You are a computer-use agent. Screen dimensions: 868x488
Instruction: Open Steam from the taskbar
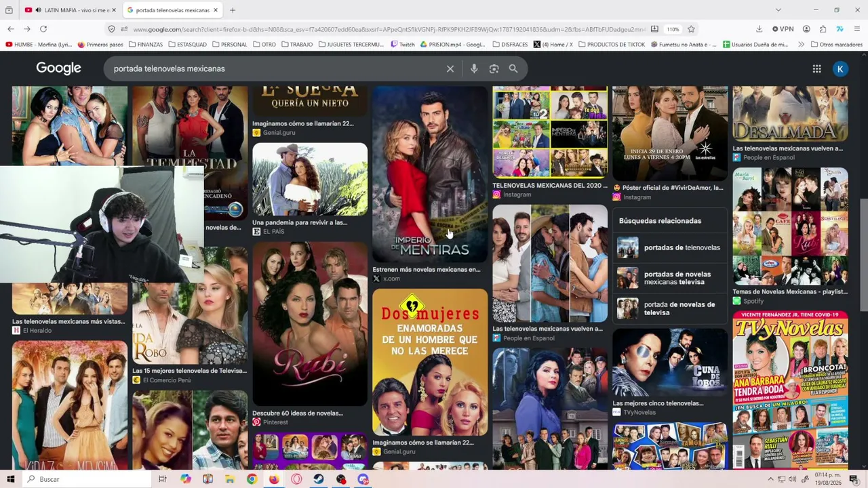(318, 479)
